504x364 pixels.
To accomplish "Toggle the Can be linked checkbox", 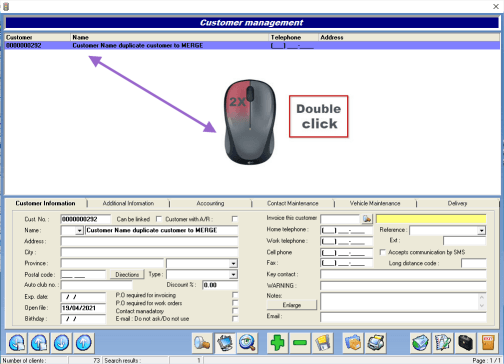I will pos(159,219).
